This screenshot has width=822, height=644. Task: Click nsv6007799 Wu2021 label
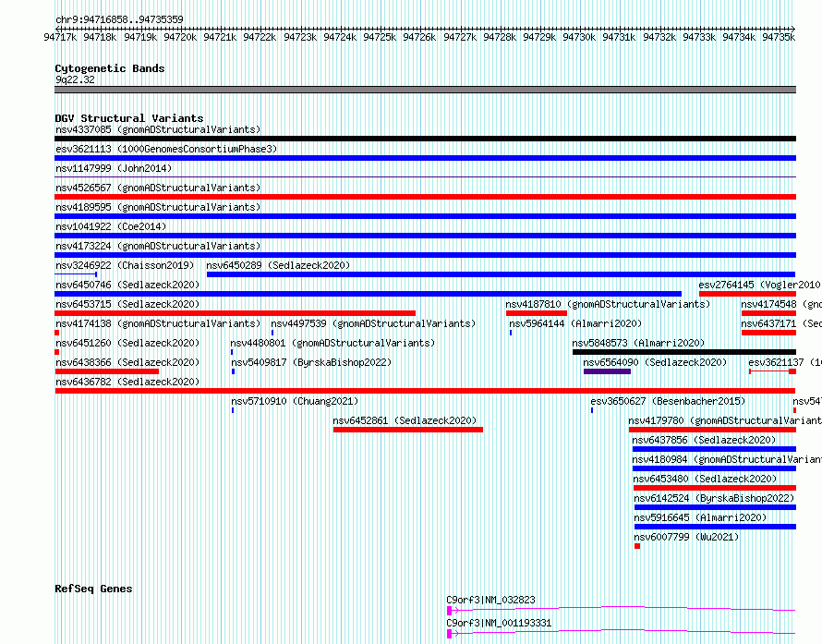686,537
